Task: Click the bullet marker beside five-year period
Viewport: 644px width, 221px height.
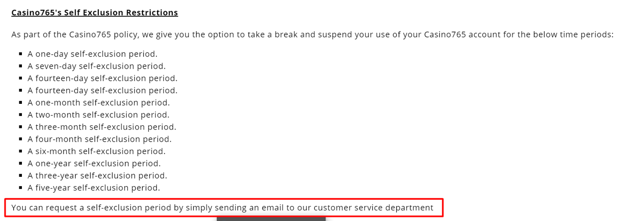Action: (x=21, y=188)
